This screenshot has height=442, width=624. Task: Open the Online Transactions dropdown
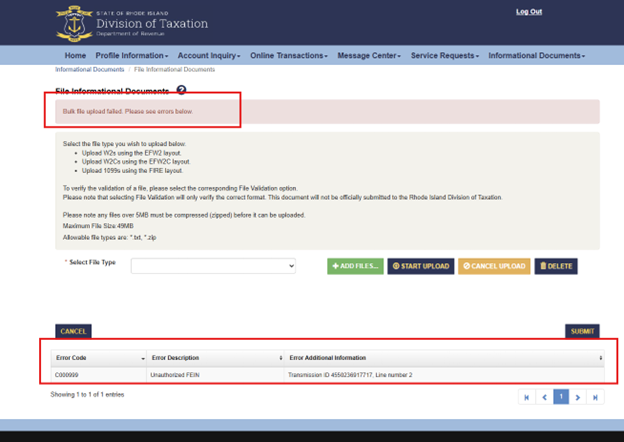click(289, 56)
